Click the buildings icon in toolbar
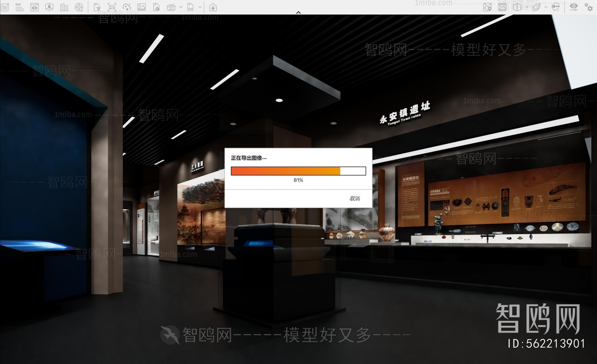 tap(64, 7)
